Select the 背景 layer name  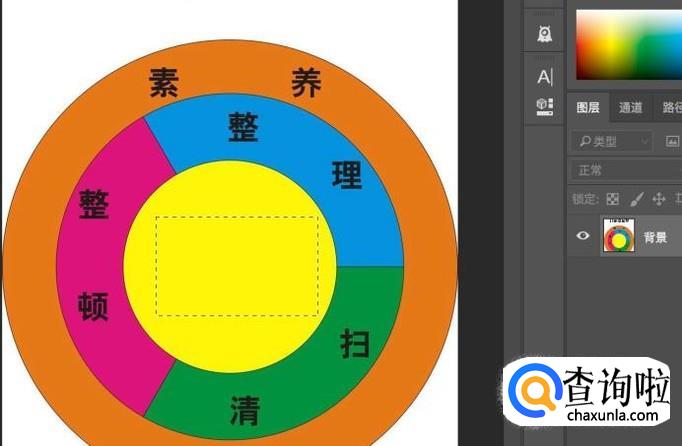tap(655, 237)
